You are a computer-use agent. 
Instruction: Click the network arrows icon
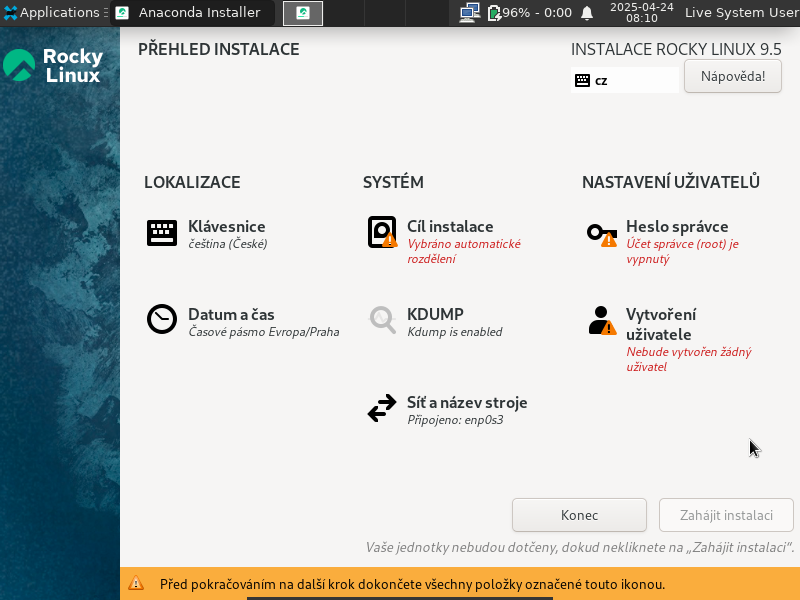[x=382, y=408]
